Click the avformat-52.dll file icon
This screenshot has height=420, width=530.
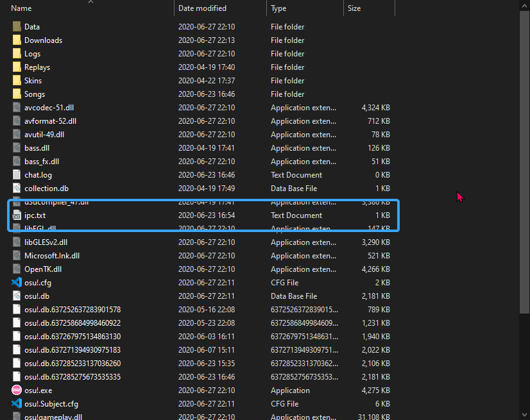coord(17,121)
